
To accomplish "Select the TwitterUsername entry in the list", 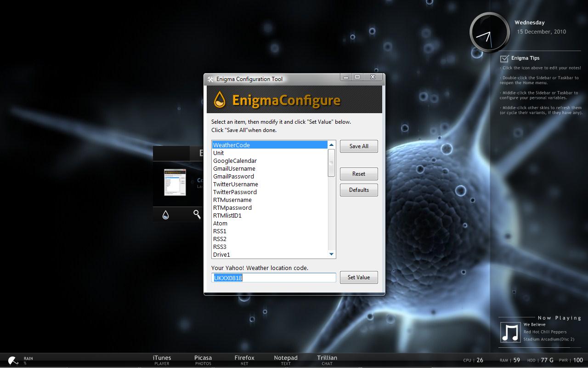I will point(235,184).
